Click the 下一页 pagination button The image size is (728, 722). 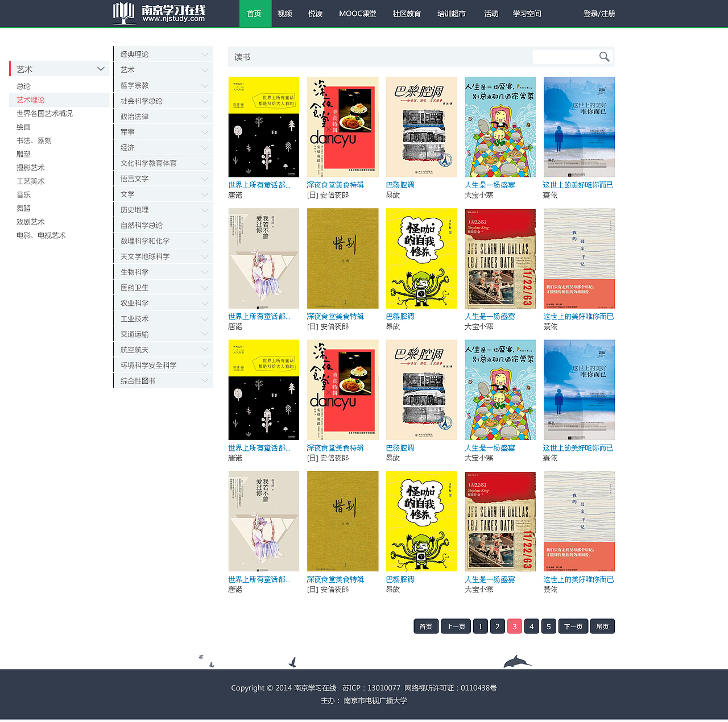pos(573,626)
